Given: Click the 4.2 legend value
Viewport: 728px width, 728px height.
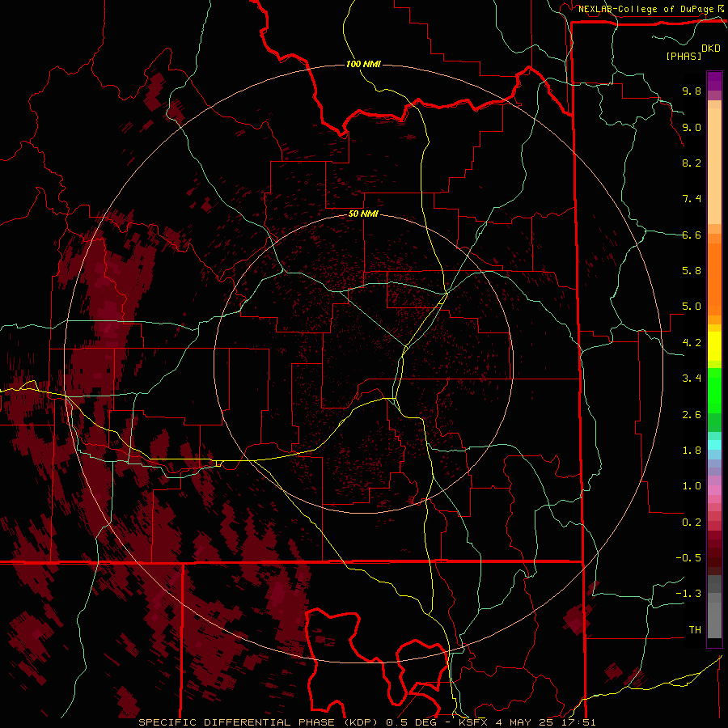Looking at the screenshot, I should [x=692, y=343].
